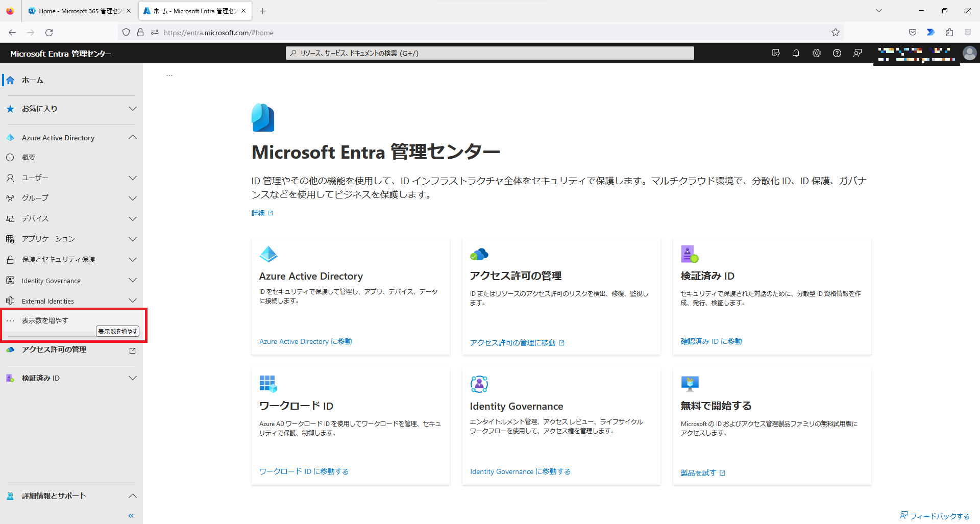The height and width of the screenshot is (524, 980).
Task: Click the ワークロード ID card icon
Action: 268,384
